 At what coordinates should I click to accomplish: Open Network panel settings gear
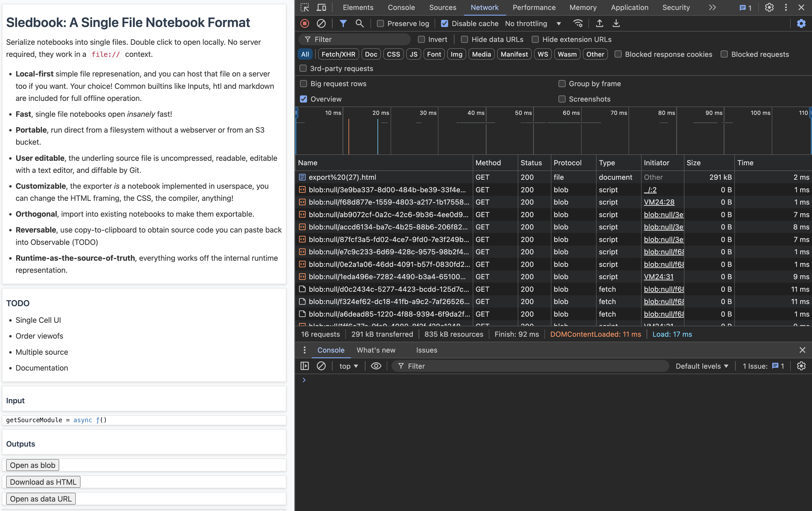(x=801, y=23)
